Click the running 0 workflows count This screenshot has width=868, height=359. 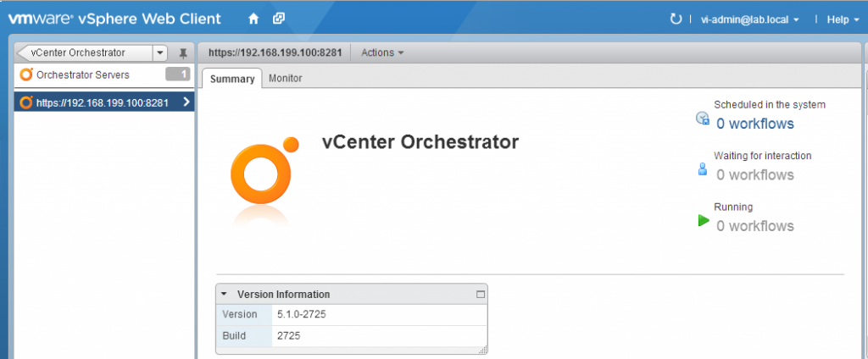(755, 226)
